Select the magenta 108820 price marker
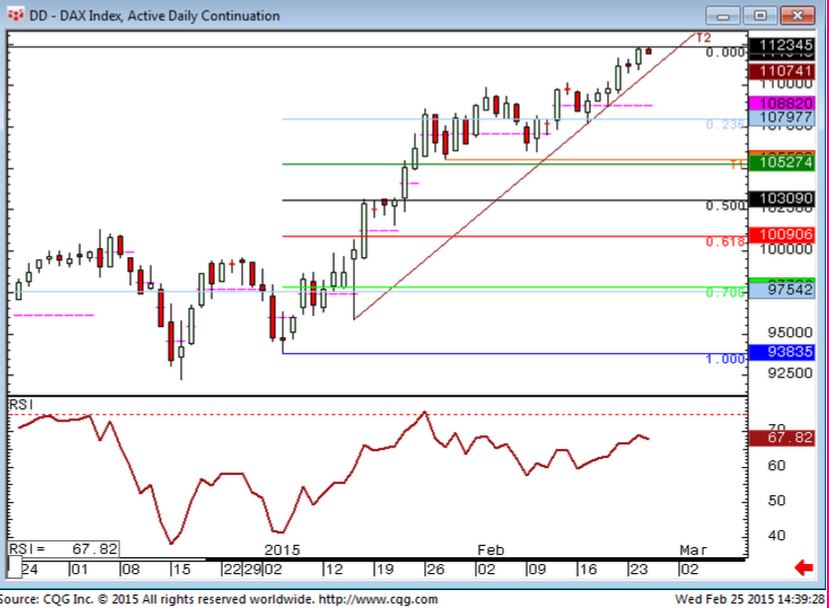 (787, 102)
